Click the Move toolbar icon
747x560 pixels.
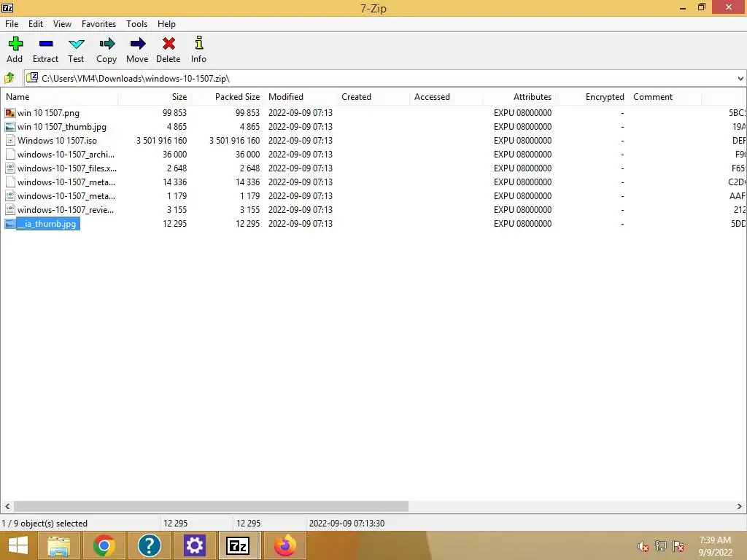coord(137,44)
